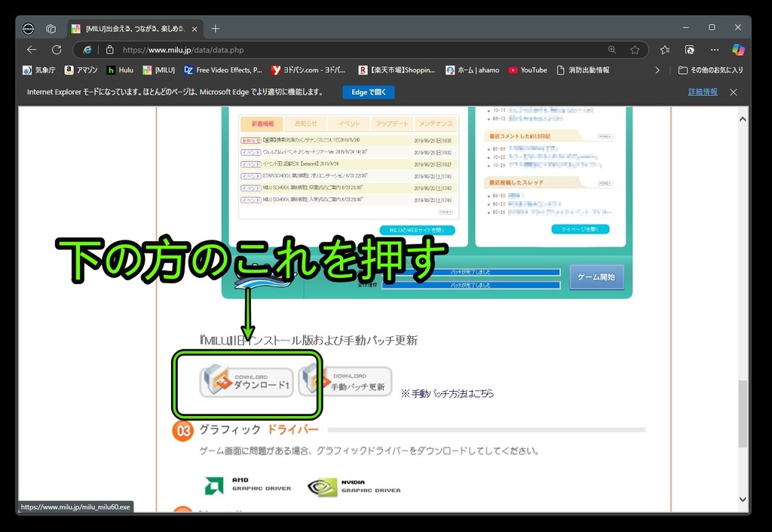Screen dimensions: 772x532
Task: Open the アマゾン bookmark
Action: (x=81, y=70)
